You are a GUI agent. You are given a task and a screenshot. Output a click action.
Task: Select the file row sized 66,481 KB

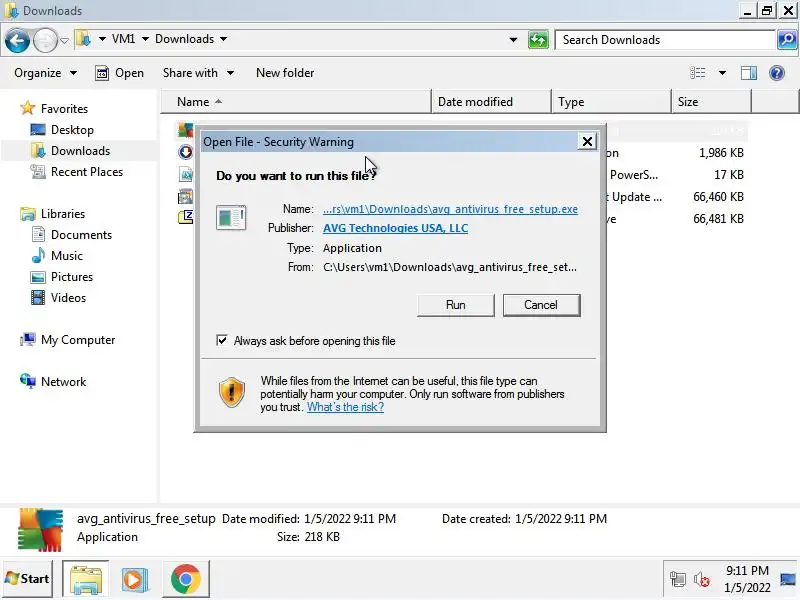pyautogui.click(x=461, y=218)
